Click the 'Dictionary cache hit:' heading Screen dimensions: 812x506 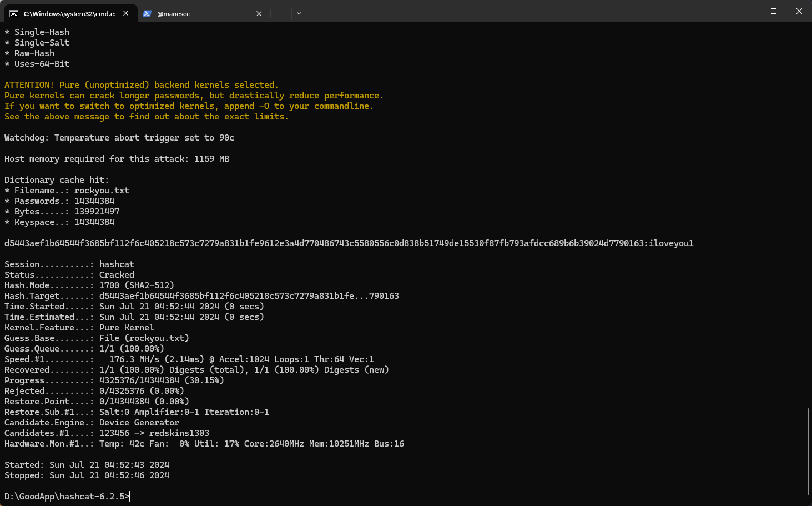point(57,180)
